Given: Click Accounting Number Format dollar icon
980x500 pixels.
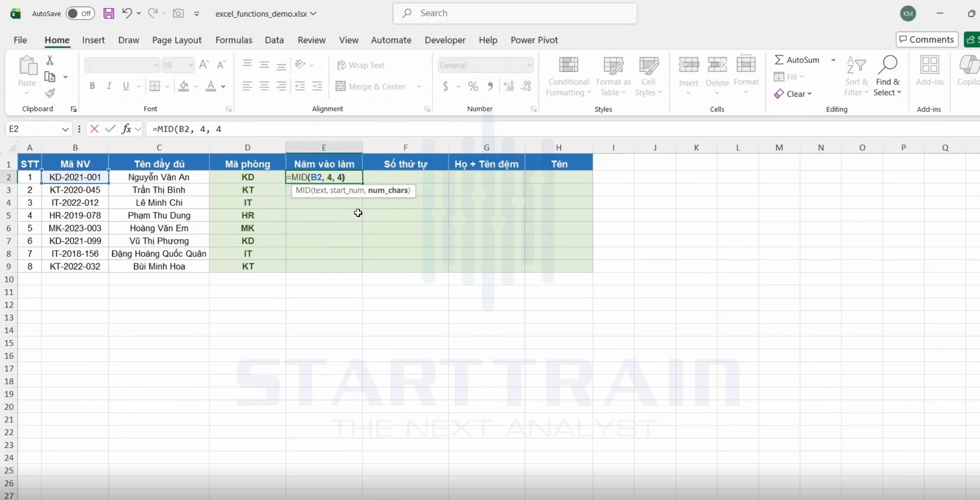Looking at the screenshot, I should [446, 86].
